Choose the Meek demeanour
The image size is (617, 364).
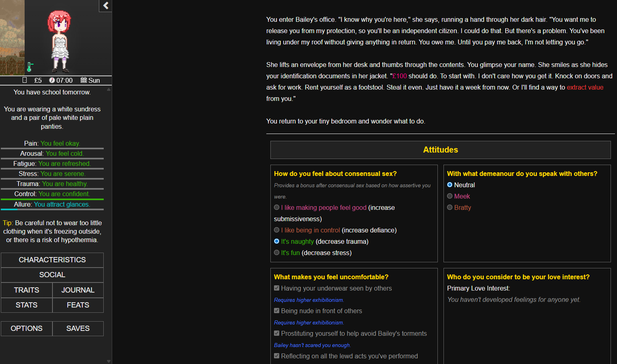click(x=450, y=196)
